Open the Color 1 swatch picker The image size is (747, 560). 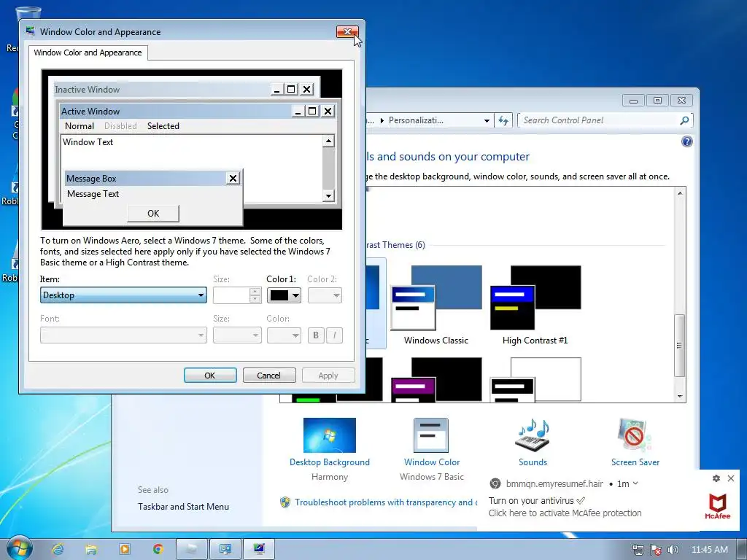(284, 295)
